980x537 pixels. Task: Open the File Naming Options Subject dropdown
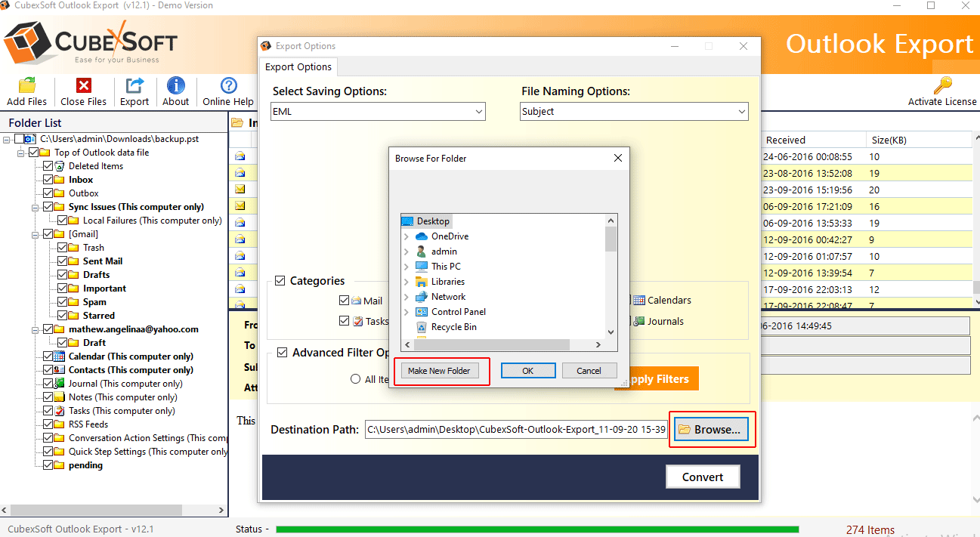(635, 112)
